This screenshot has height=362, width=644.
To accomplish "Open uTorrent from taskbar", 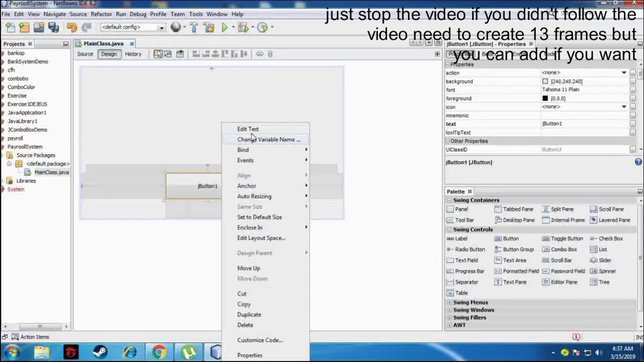I will point(189,352).
